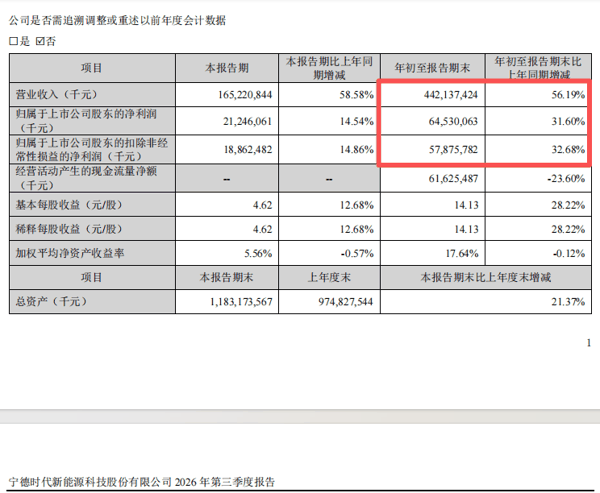Select the 公司是否需追溯调整 heading text
This screenshot has width=600, height=493.
(117, 20)
